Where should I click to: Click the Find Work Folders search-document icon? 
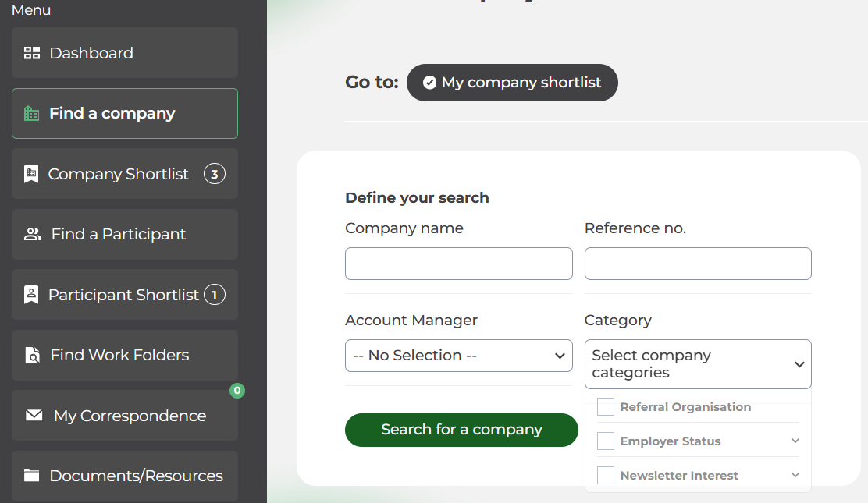pyautogui.click(x=32, y=356)
